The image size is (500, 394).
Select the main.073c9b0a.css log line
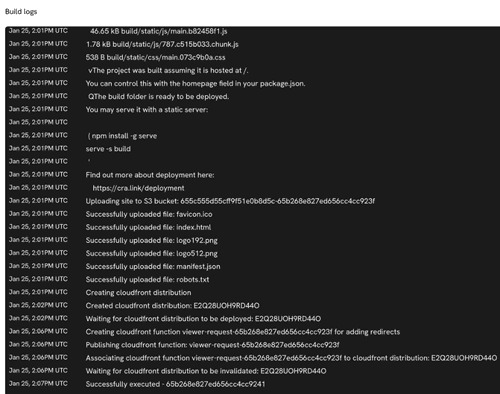click(155, 57)
